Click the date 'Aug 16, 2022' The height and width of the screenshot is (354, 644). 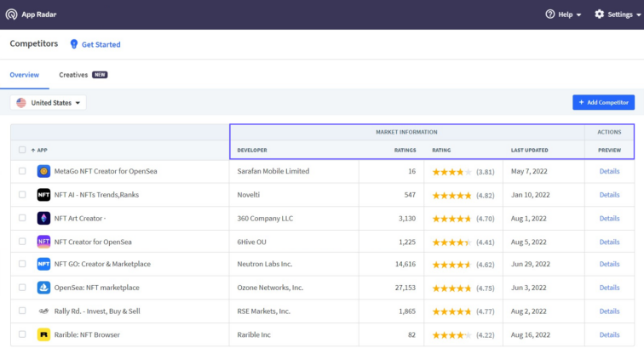[530, 334]
